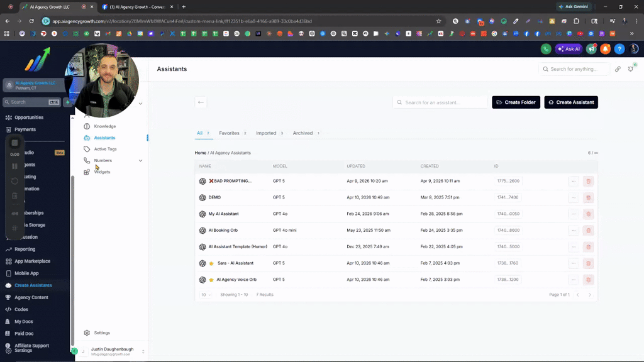Collapse the panel chevron below the webcam
The height and width of the screenshot is (362, 644).
point(140,104)
